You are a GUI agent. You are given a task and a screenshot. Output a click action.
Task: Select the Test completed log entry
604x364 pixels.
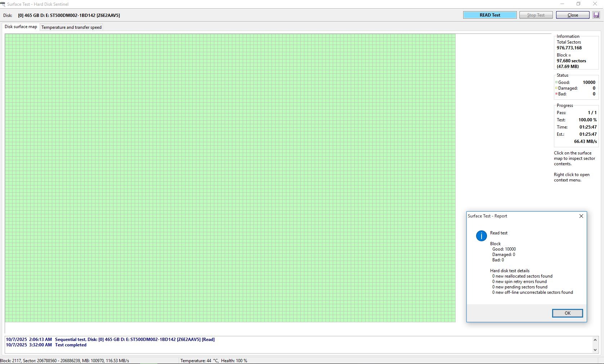tap(71, 345)
